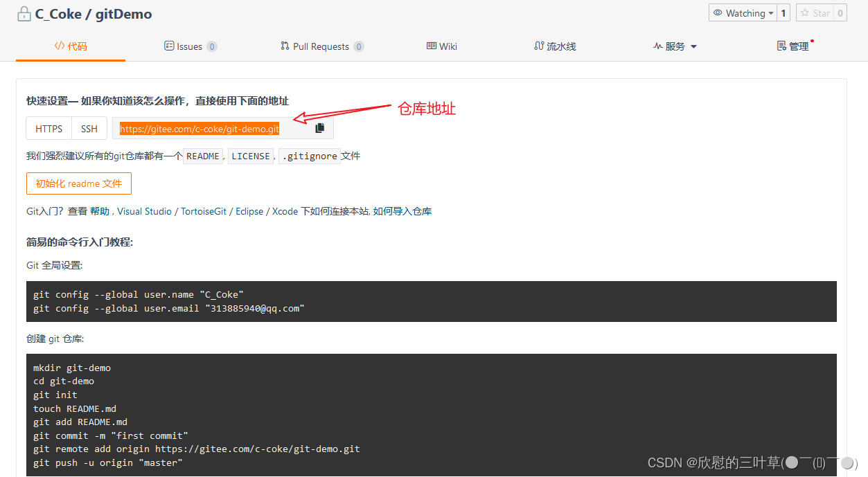
Task: Click the git remote add origin line
Action: [197, 449]
